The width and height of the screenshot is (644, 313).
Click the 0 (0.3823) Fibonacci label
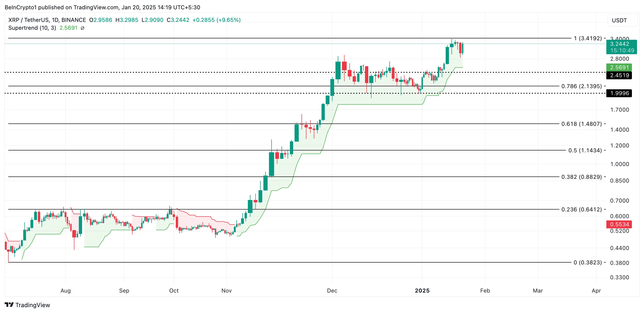pos(588,262)
